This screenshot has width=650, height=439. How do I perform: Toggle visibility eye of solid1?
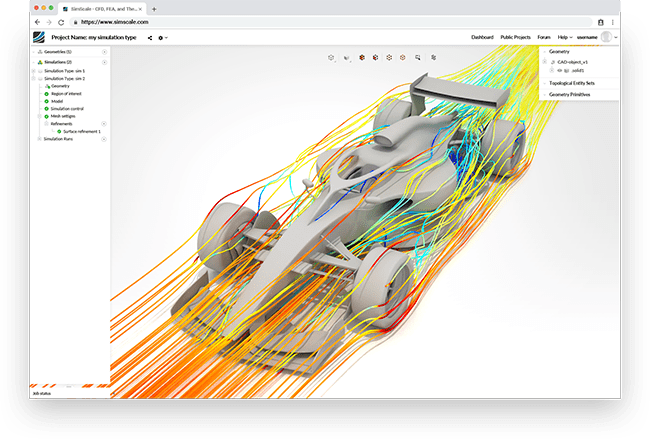click(x=556, y=71)
